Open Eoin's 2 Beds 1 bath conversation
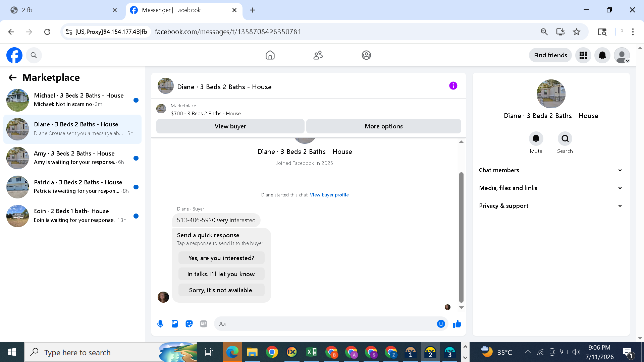Screen dimensions: 644x362 click(72, 216)
